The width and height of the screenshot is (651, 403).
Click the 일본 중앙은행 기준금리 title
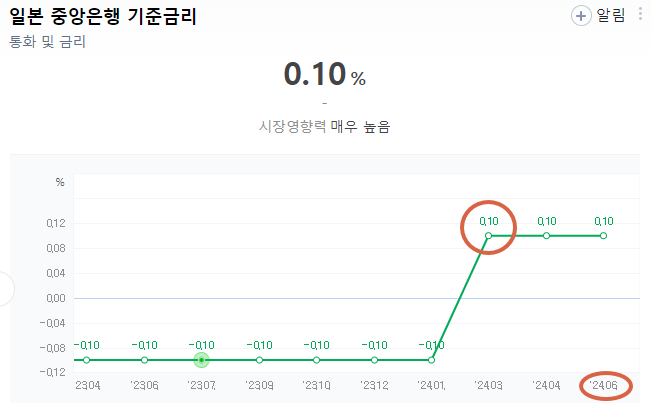click(103, 16)
